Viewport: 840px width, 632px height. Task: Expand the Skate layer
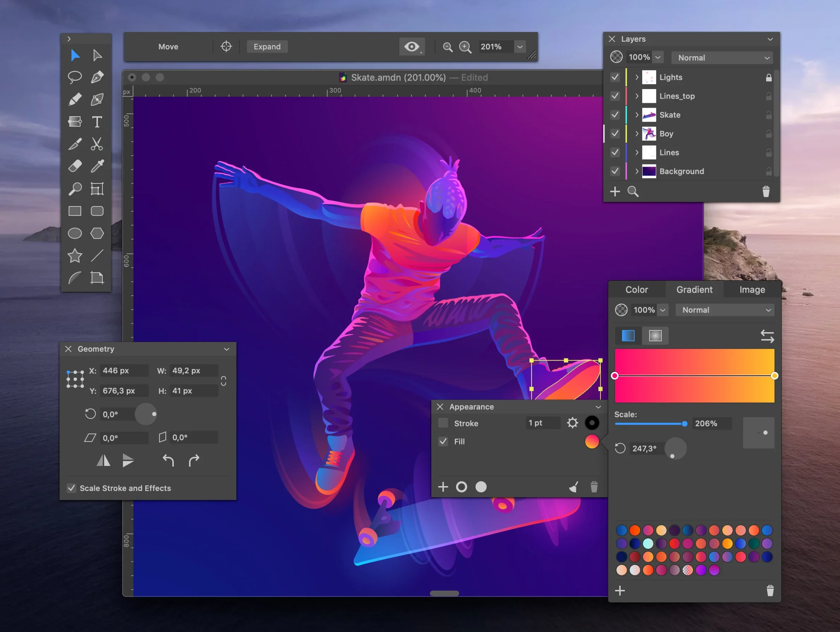(x=637, y=115)
